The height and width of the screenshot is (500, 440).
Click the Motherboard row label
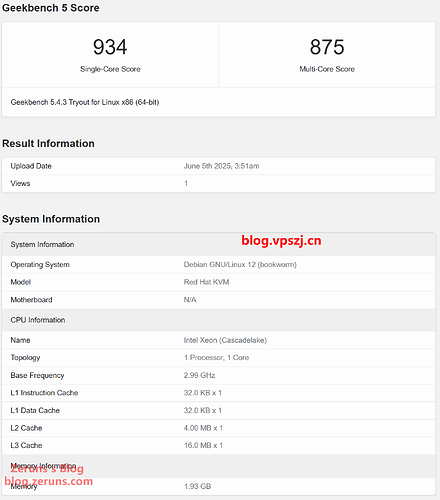point(31,300)
